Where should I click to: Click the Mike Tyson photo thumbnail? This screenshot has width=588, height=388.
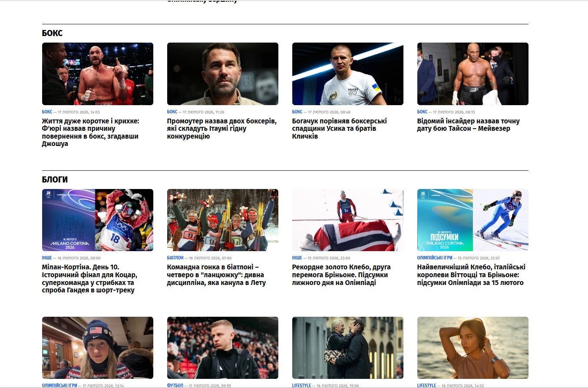[473, 74]
